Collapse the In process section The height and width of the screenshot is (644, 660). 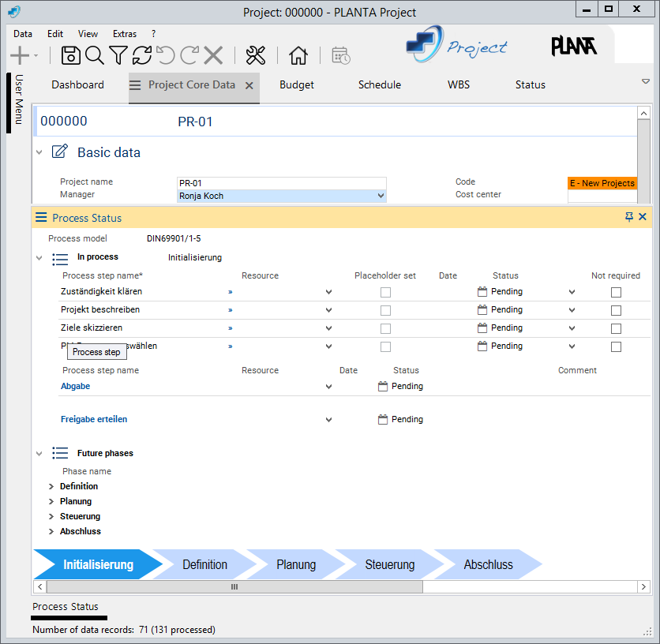[39, 257]
